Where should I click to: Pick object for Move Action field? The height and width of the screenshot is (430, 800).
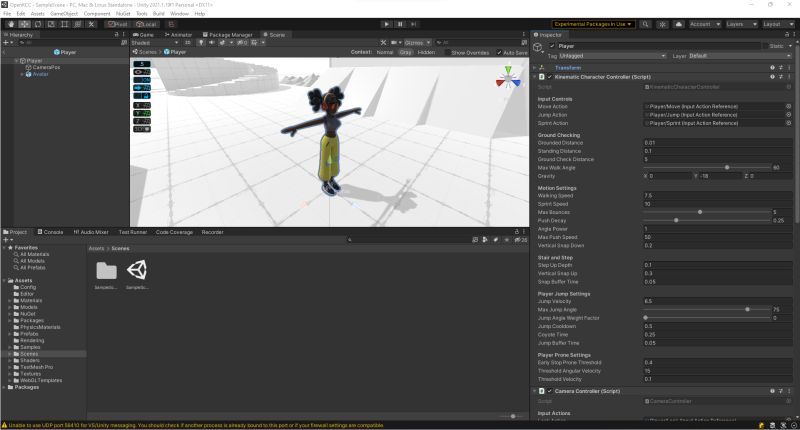point(788,107)
